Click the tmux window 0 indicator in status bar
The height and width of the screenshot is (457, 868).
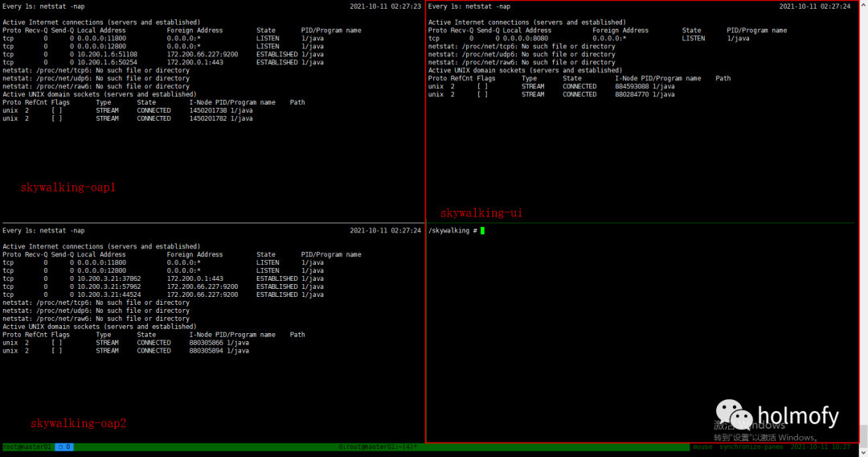coord(64,447)
